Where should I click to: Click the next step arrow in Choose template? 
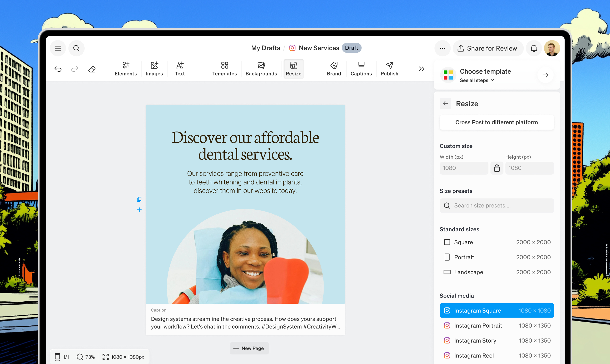point(545,75)
